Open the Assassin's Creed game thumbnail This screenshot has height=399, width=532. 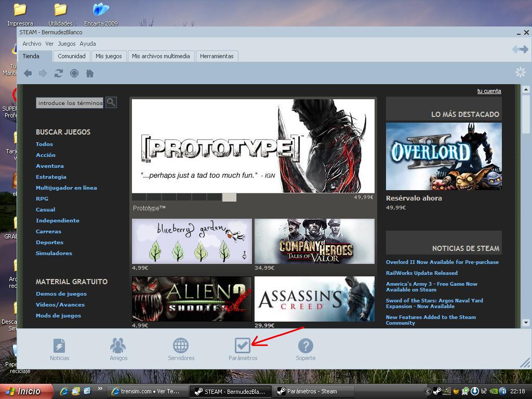314,299
